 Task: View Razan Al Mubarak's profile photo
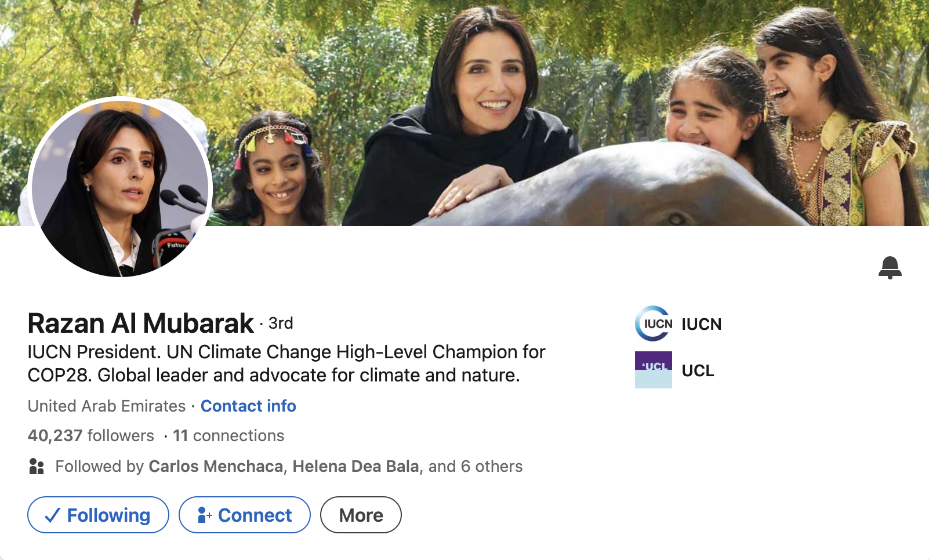120,187
